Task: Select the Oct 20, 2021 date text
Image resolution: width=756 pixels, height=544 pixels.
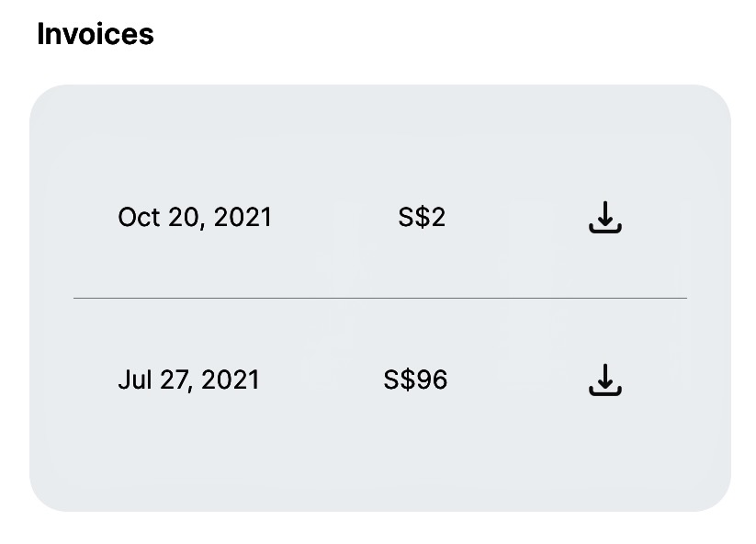Action: click(x=195, y=218)
